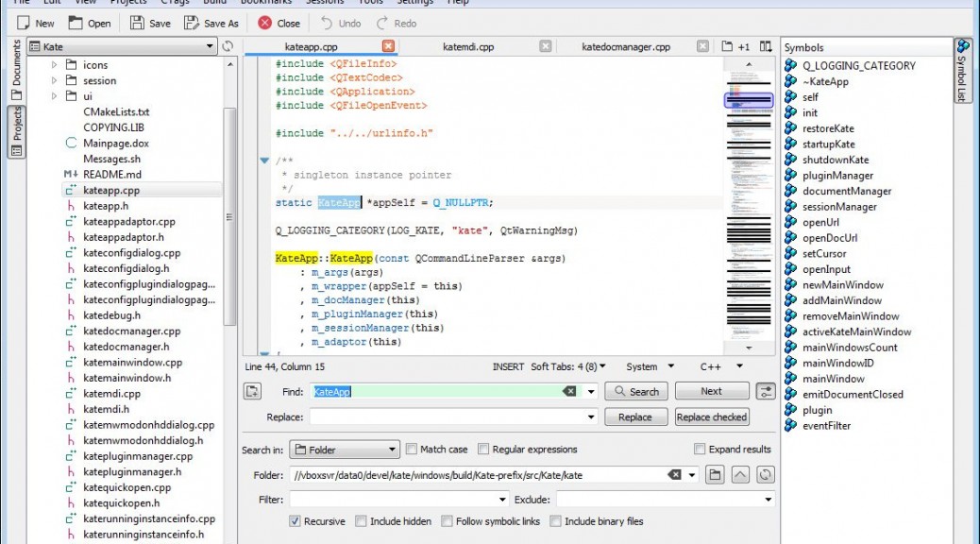This screenshot has height=544, width=980.
Task: Uncheck the Recursive checkbox
Action: point(296,521)
